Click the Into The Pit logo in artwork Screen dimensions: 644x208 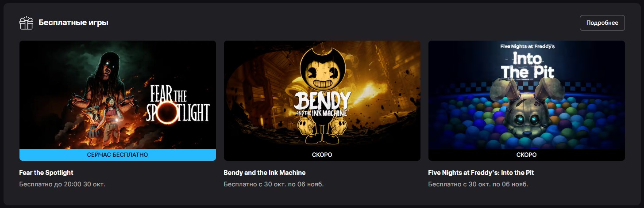[x=527, y=63]
